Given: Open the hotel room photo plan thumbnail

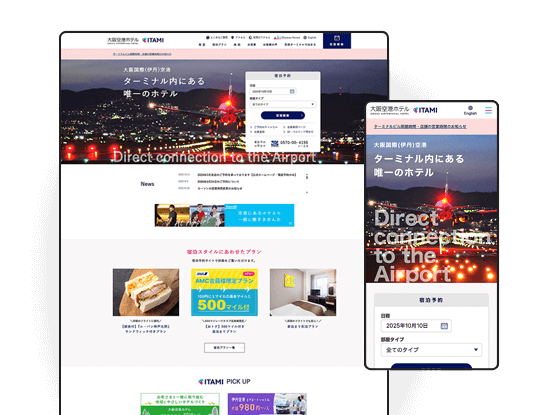Looking at the screenshot, I should coord(303,292).
